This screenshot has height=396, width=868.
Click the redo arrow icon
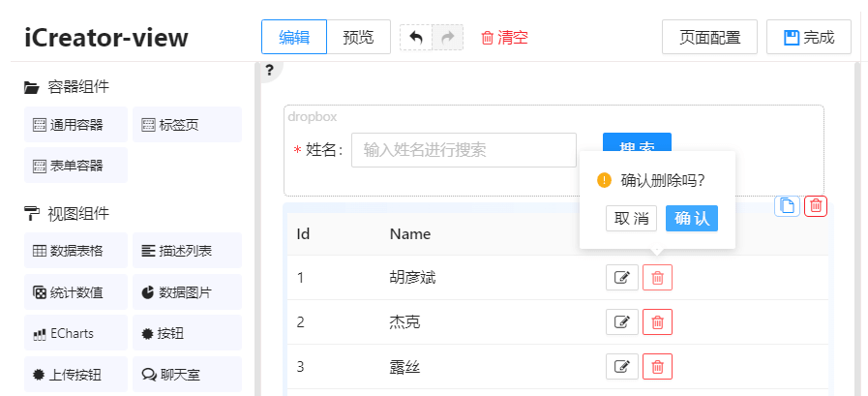point(447,38)
